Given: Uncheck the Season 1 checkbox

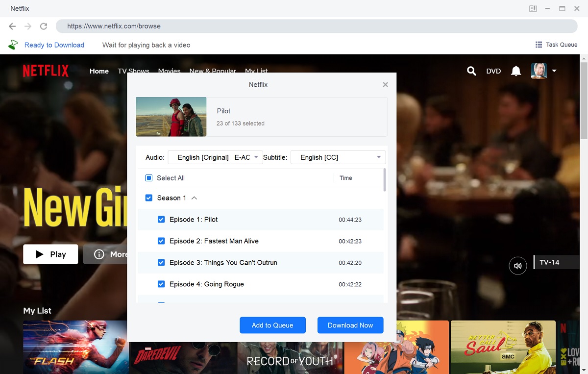Looking at the screenshot, I should (149, 198).
